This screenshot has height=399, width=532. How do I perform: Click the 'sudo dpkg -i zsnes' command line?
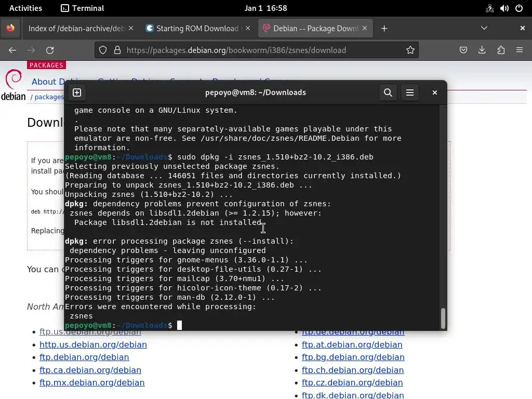[x=275, y=157]
